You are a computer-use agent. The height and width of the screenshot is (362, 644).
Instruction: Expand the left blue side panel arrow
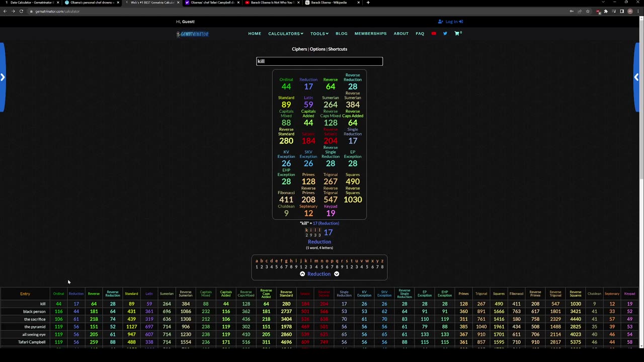point(3,77)
